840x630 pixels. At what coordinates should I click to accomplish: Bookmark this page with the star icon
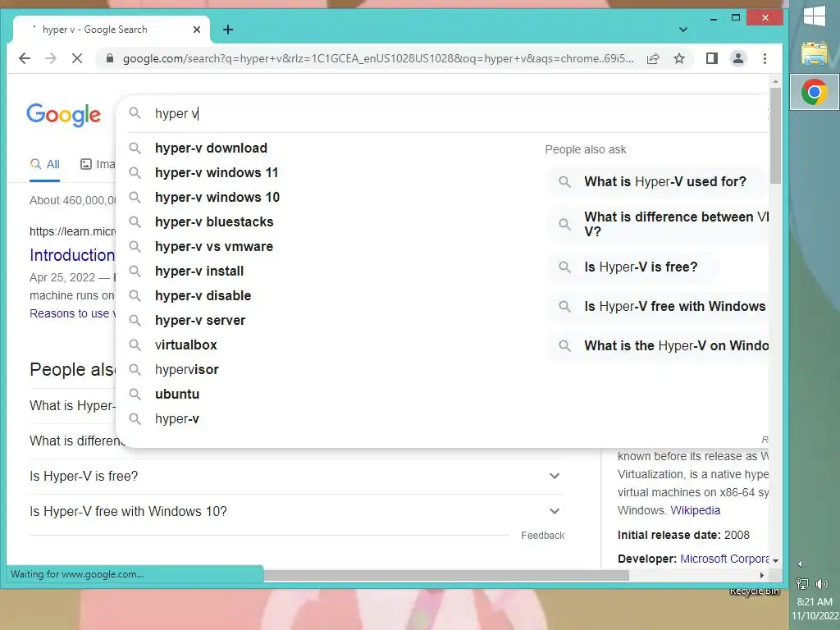(x=679, y=58)
